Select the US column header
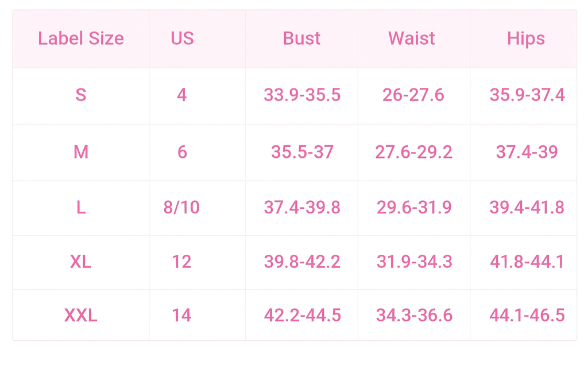This screenshot has width=588, height=381. point(182,38)
